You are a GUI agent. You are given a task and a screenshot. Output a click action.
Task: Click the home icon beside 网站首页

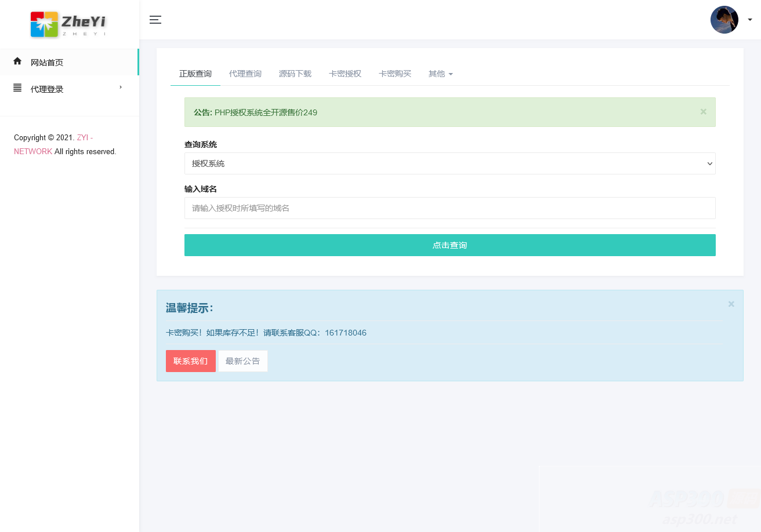tap(17, 61)
